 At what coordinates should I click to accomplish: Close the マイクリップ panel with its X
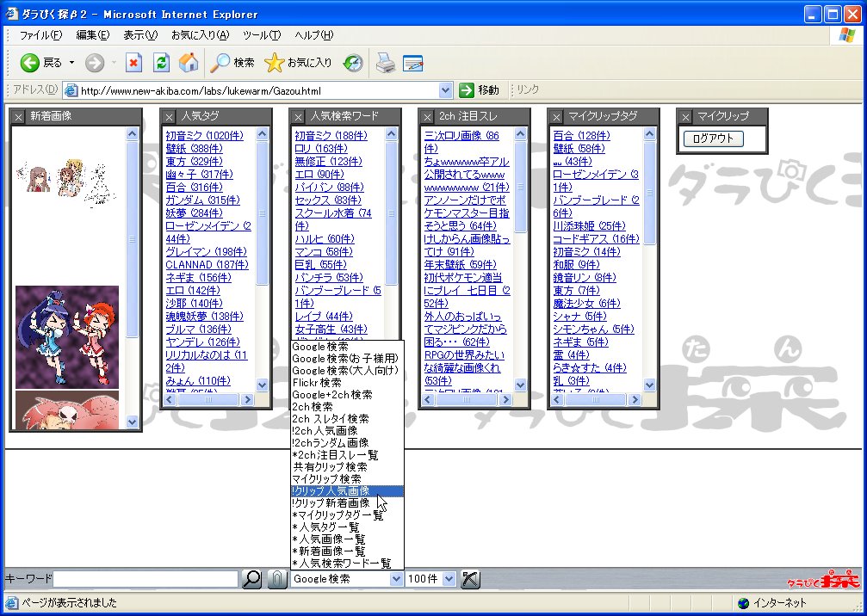[x=685, y=116]
